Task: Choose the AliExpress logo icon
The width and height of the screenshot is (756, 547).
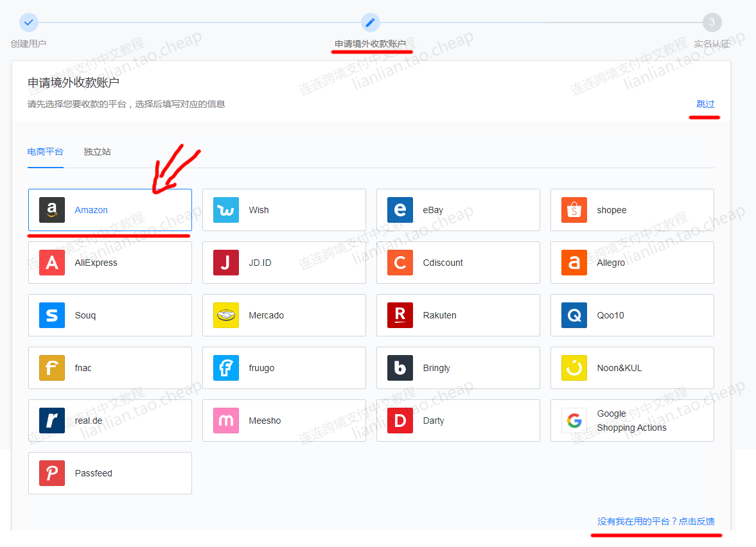Action: pos(52,263)
